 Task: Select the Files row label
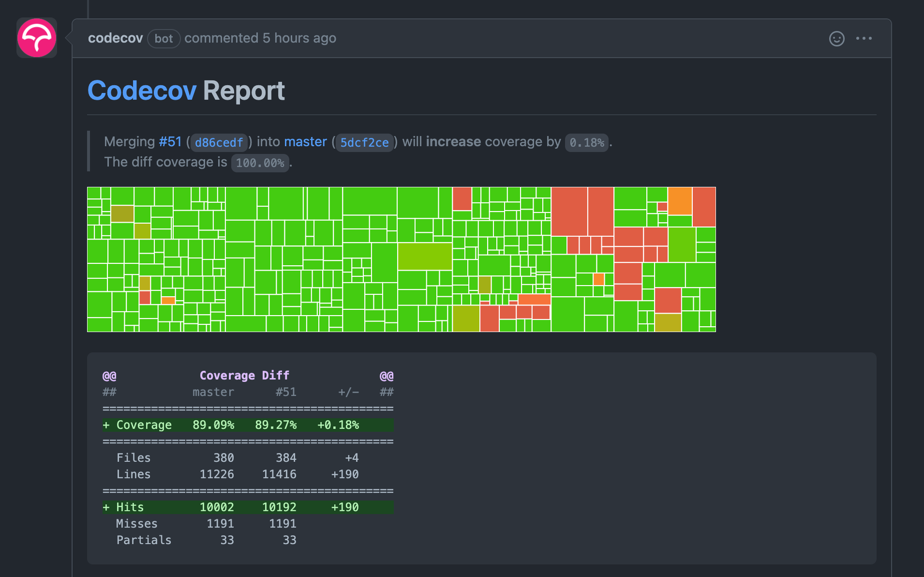pyautogui.click(x=134, y=458)
